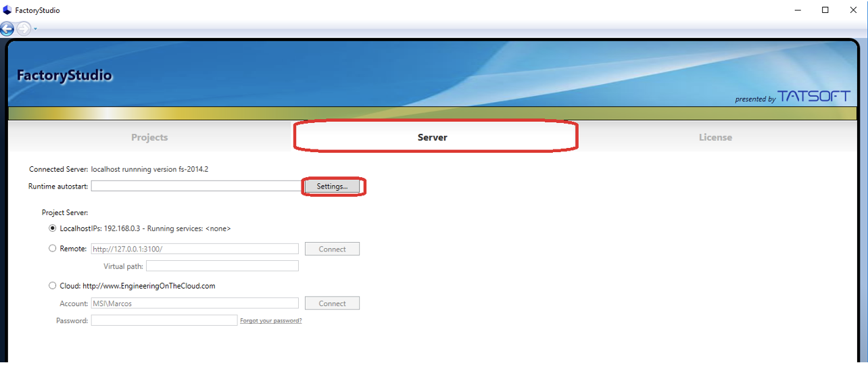Click the Project Server label
The image size is (868, 365).
pos(65,212)
